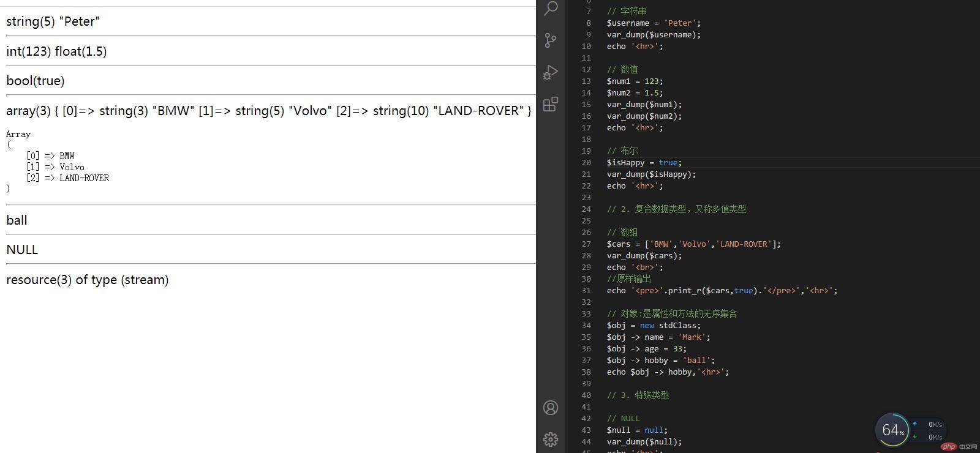The height and width of the screenshot is (453, 980).
Task: Open the Source Control view
Action: 551,40
